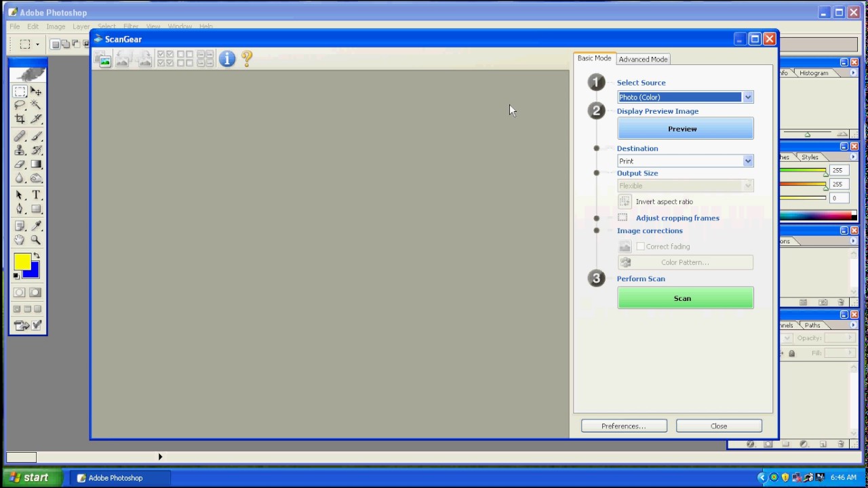Swap foreground and background colors
The width and height of the screenshot is (868, 488).
coord(37,256)
